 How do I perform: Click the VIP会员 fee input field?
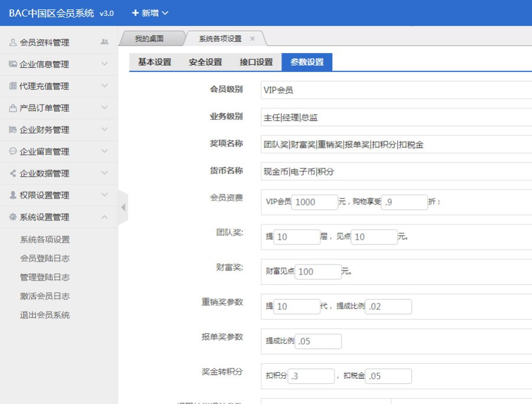pos(314,203)
